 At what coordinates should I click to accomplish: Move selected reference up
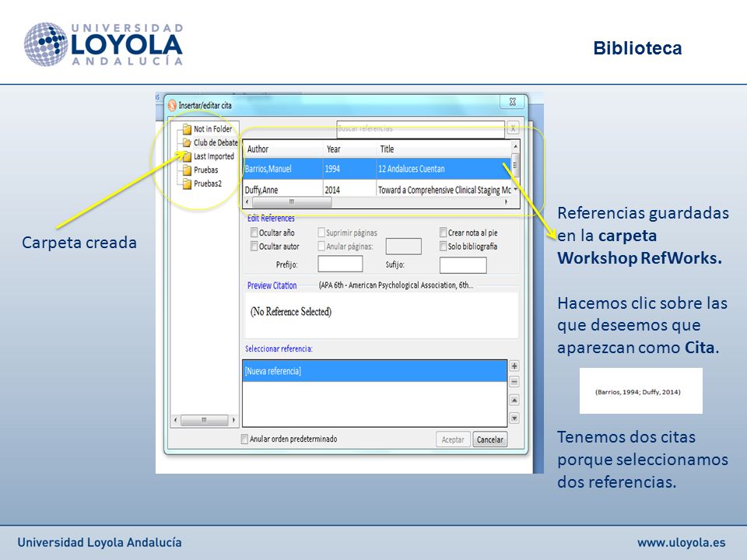tap(514, 400)
